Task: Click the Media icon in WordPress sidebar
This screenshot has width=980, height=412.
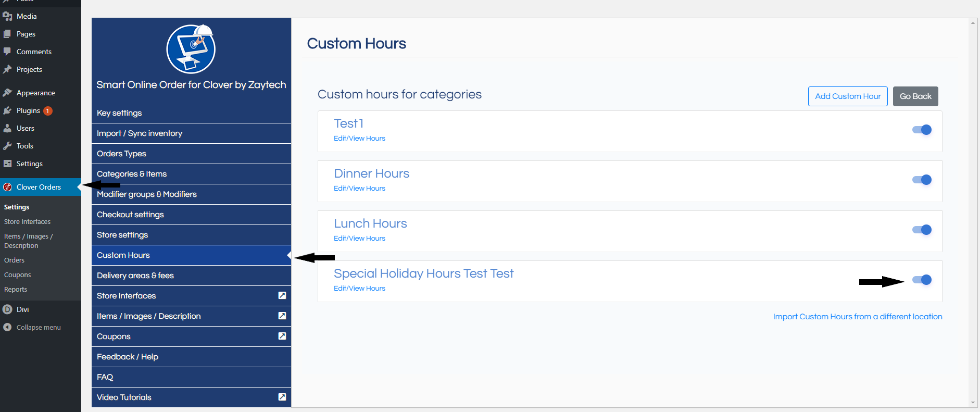Action: (7, 16)
